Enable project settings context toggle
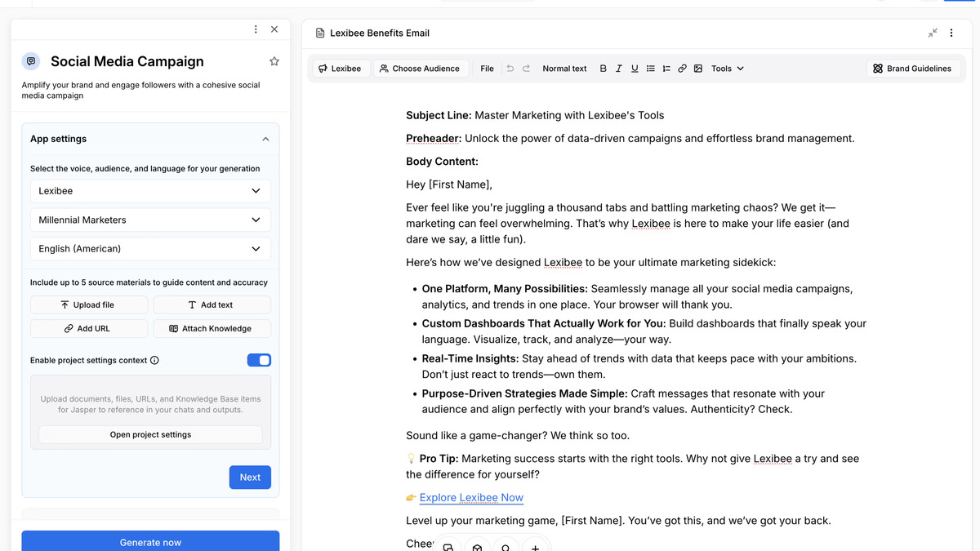The width and height of the screenshot is (980, 551). [x=259, y=360]
